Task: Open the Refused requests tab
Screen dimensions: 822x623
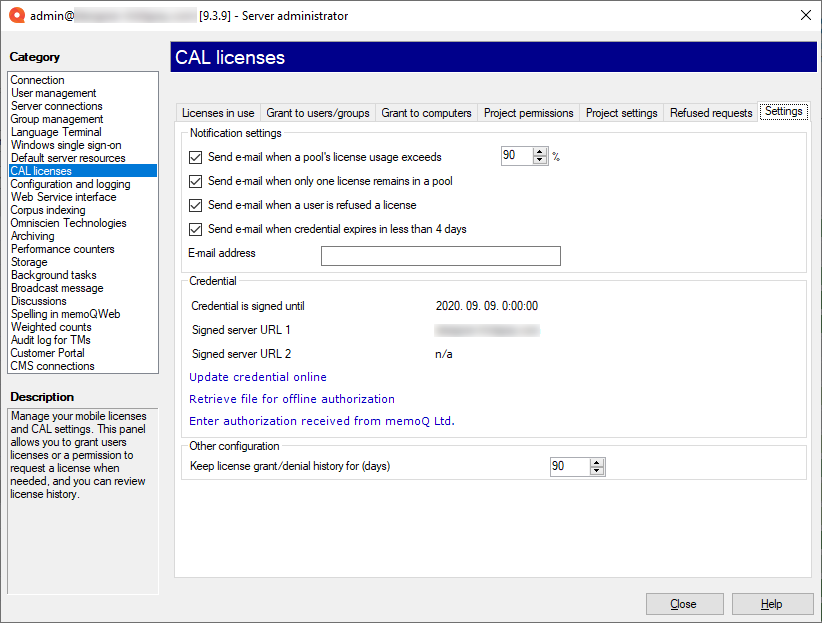Action: pos(710,112)
